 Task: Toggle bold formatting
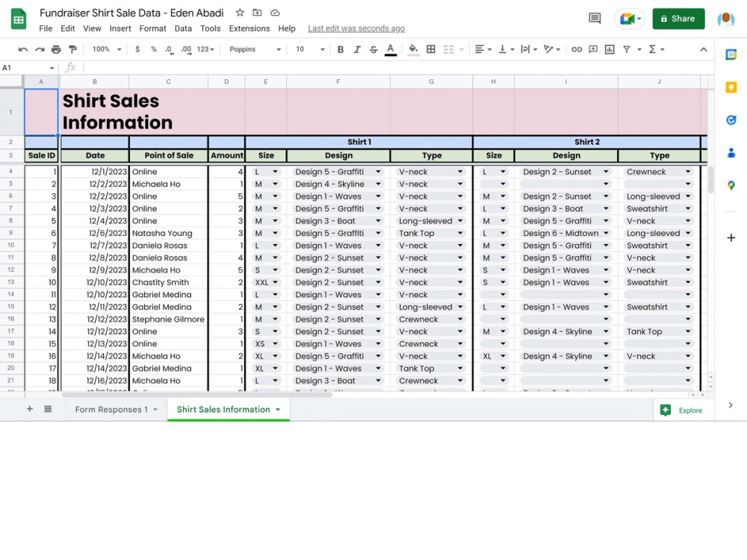click(x=340, y=49)
